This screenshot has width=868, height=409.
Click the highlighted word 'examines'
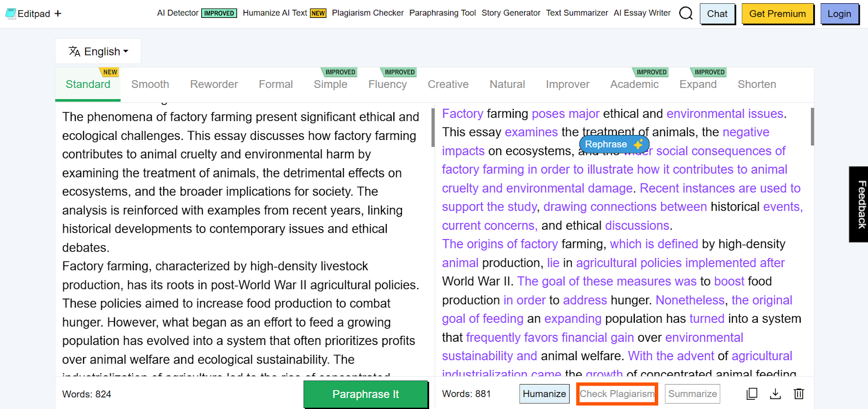tap(531, 132)
